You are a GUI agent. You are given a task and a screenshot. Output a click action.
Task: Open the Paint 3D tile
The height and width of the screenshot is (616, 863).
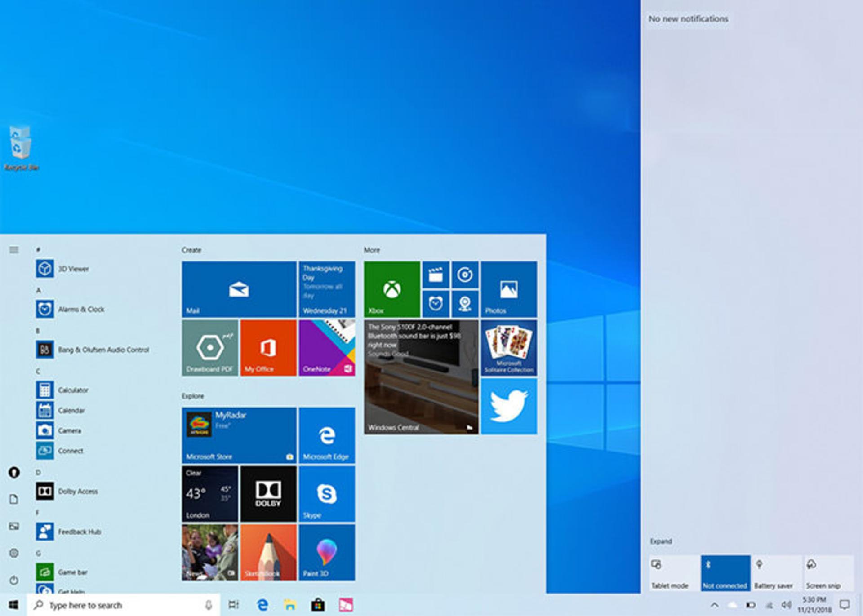tap(327, 552)
